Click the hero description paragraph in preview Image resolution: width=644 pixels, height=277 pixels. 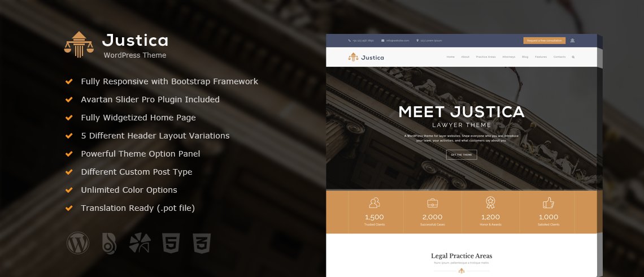click(461, 138)
